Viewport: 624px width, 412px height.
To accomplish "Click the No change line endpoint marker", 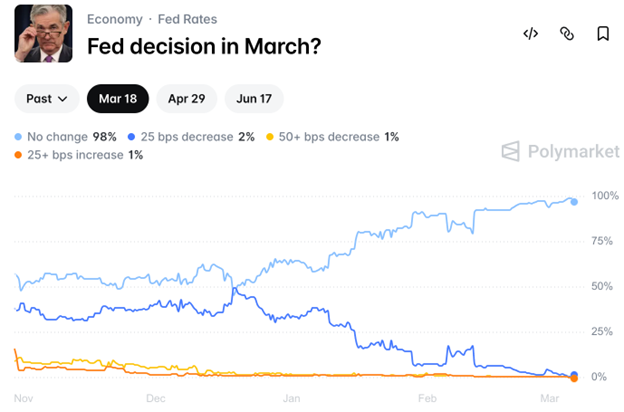I will point(574,201).
